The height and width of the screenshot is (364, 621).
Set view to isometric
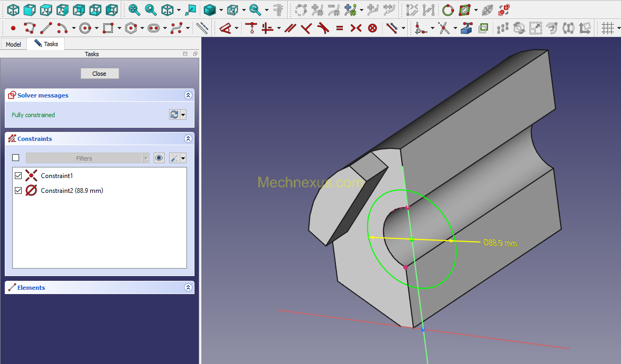pyautogui.click(x=13, y=10)
